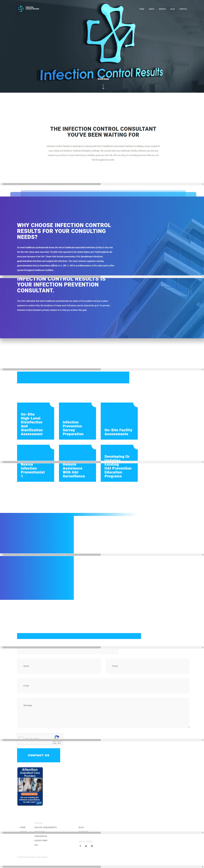Open HAI footer link
Screen dimensions: 204x868
(36, 845)
